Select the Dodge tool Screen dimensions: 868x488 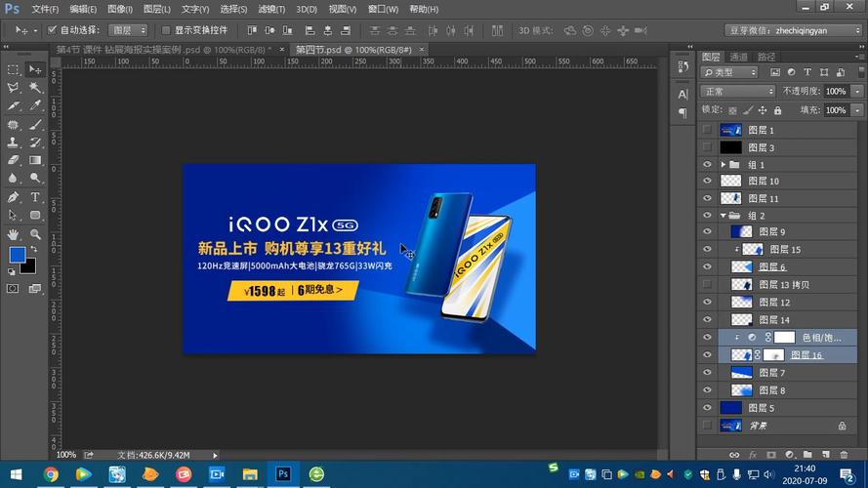35,179
